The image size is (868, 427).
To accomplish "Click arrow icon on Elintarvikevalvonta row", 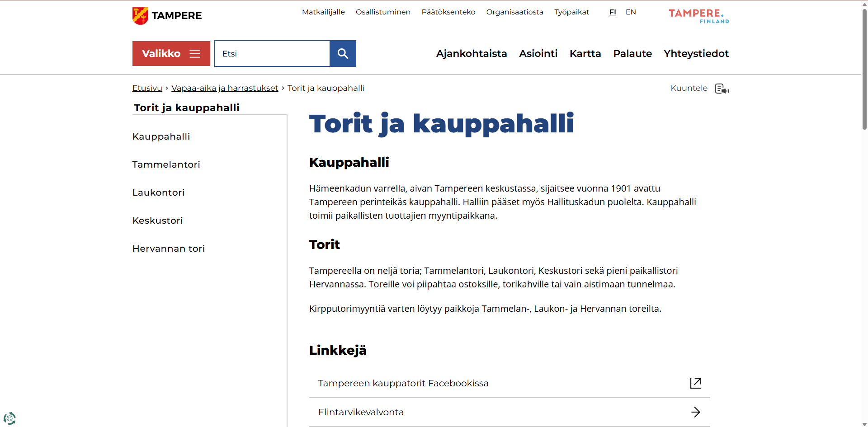I will coord(696,412).
